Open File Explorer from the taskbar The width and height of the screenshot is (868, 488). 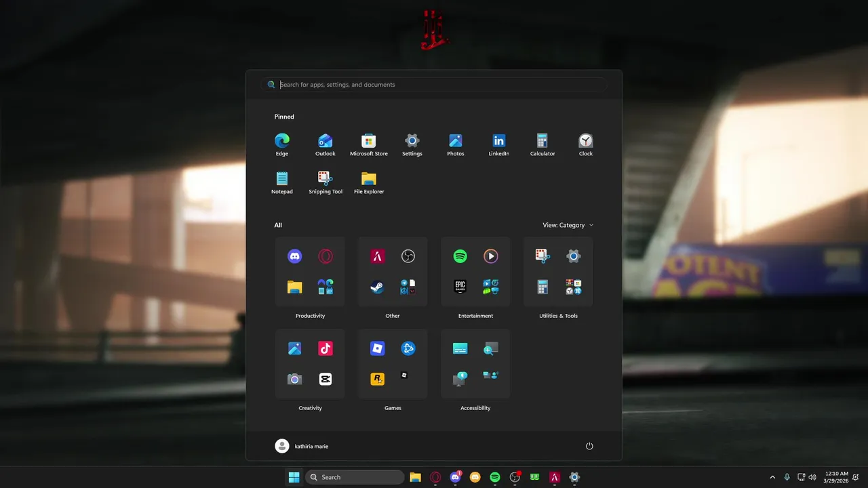(x=415, y=477)
